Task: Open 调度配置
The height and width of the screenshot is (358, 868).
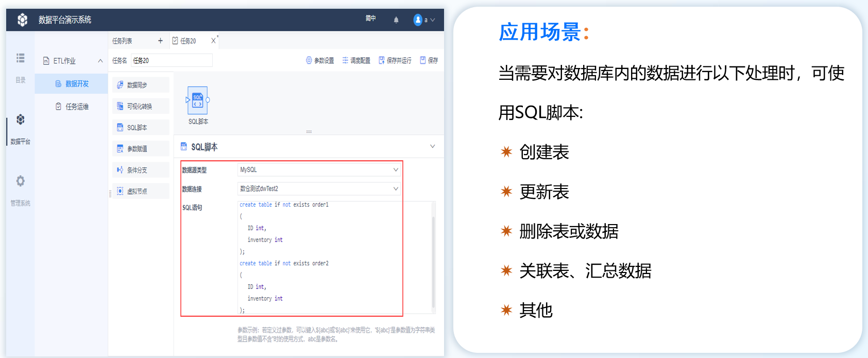Action: (x=356, y=60)
